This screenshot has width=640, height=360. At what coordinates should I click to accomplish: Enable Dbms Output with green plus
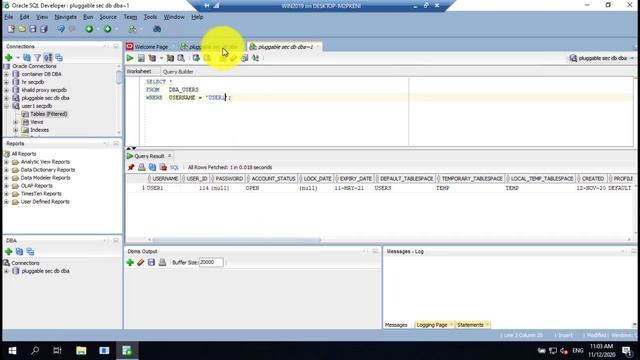pos(130,262)
